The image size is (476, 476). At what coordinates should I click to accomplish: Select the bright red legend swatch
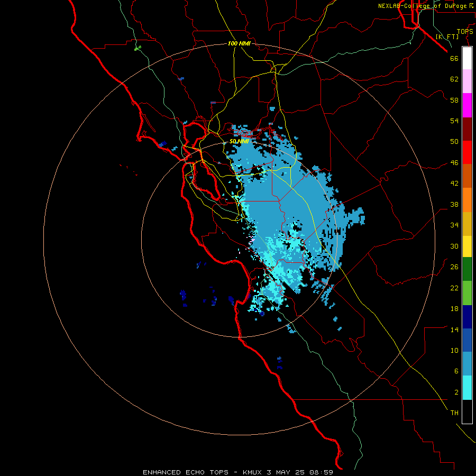pyautogui.click(x=467, y=152)
